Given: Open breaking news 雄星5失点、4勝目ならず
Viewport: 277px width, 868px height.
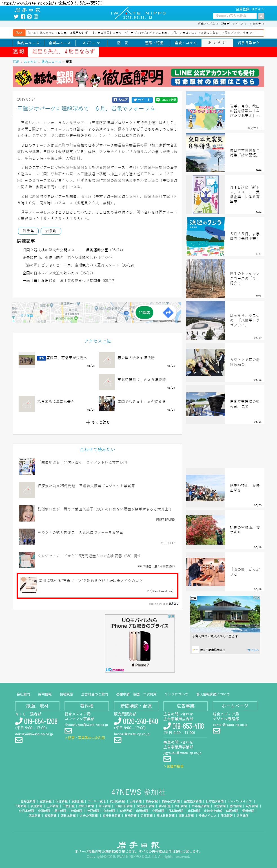Looking at the screenshot, I should click(63, 52).
